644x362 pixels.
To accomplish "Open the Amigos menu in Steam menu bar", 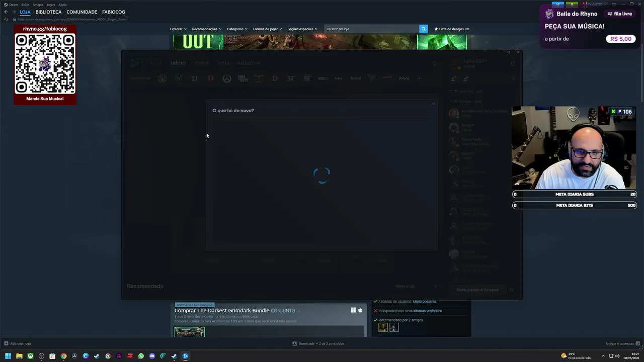I will (38, 5).
